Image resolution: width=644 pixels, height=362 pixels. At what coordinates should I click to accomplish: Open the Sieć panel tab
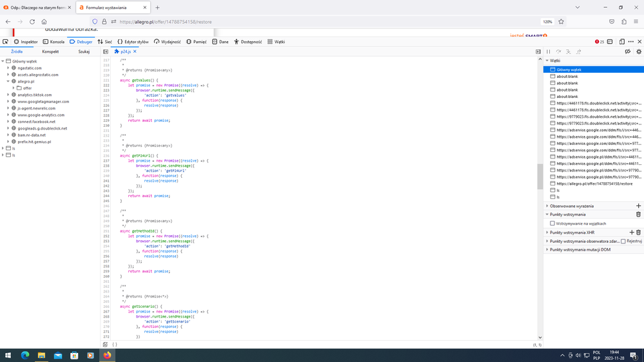[x=104, y=41]
